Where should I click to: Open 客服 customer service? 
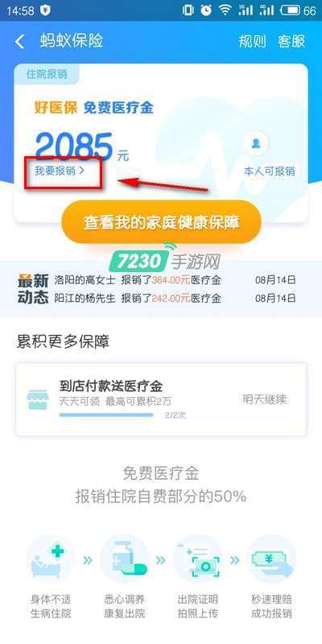coord(291,42)
